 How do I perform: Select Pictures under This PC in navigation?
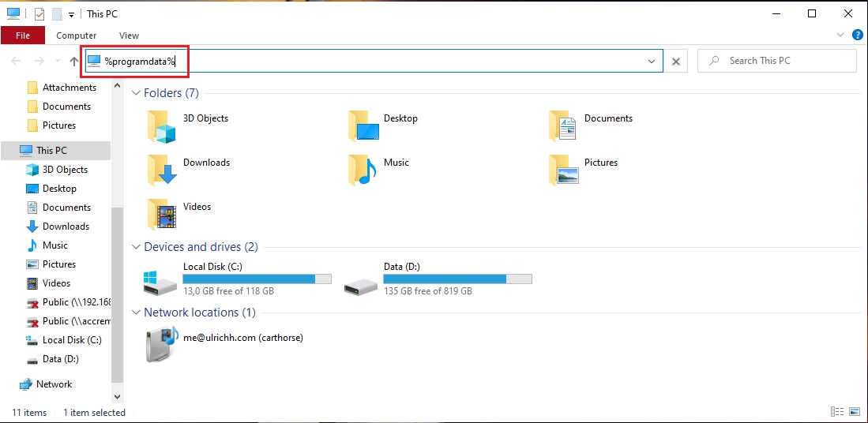click(x=51, y=264)
